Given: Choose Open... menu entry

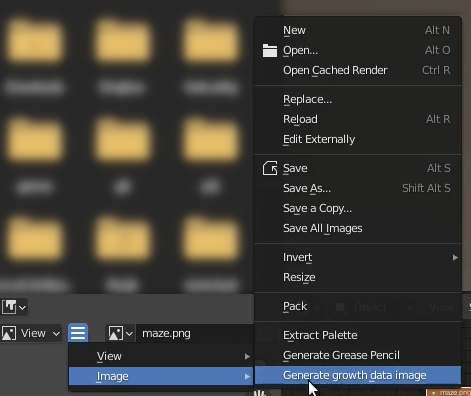Looking at the screenshot, I should (358, 50).
